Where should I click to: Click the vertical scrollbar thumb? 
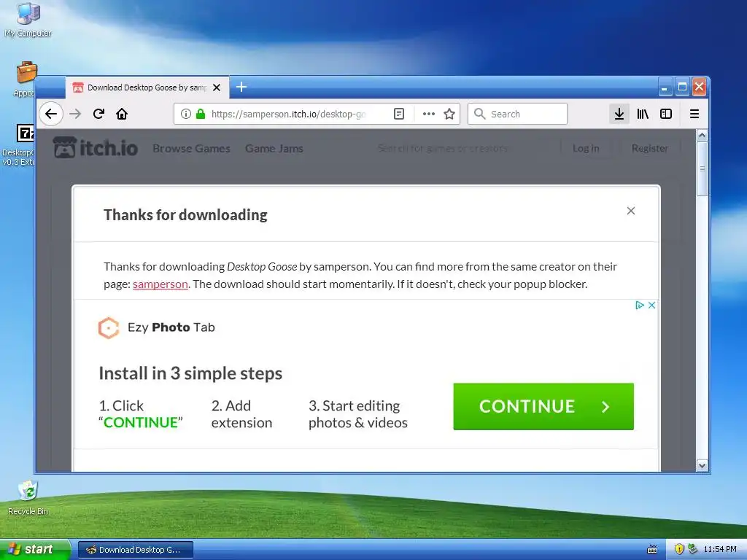(702, 168)
